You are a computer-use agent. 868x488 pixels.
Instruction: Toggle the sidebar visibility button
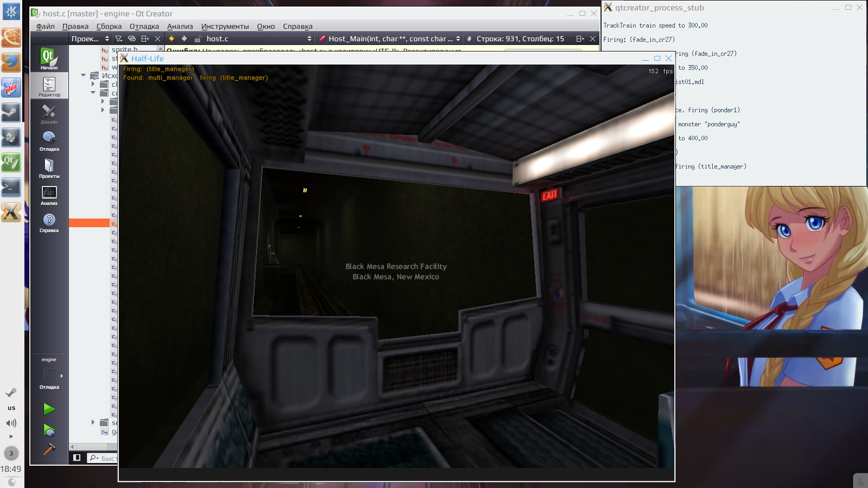coord(76,458)
